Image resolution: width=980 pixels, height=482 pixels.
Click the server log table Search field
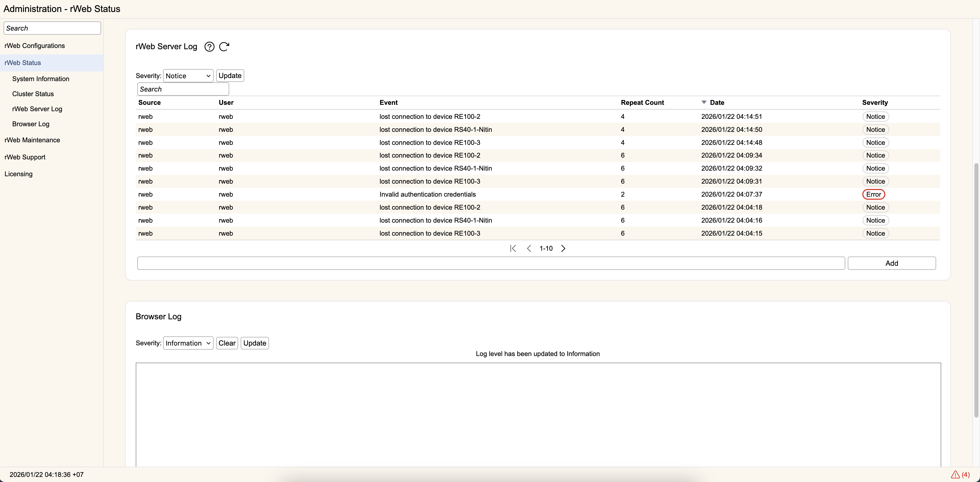(183, 89)
